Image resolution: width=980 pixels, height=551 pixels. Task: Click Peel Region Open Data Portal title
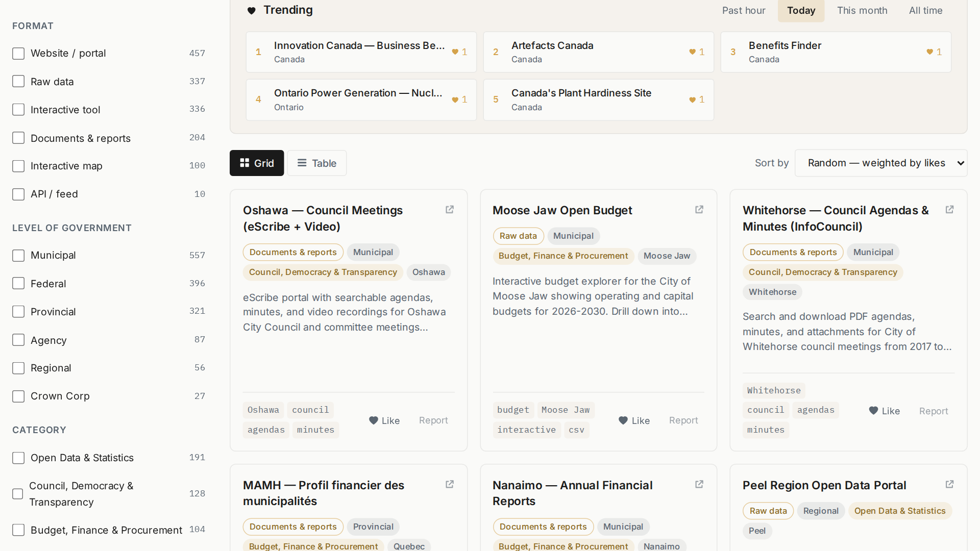coord(824,485)
